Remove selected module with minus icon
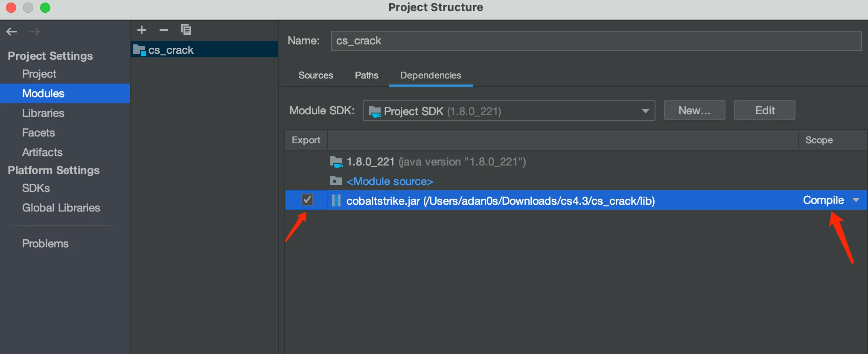Viewport: 868px width, 354px height. (x=164, y=30)
